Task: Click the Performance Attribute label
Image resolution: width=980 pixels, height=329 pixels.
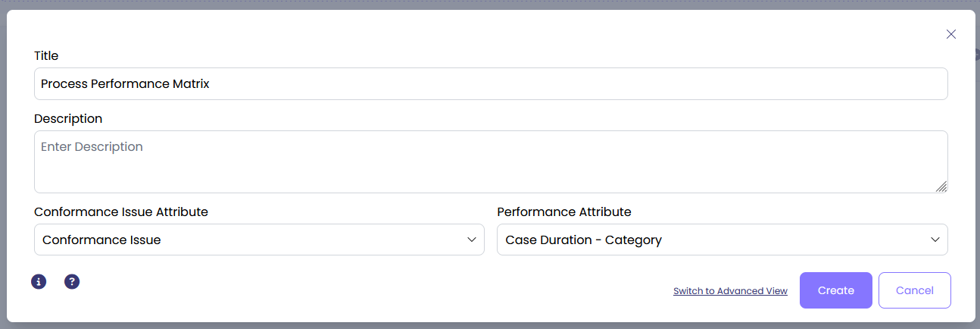Action: 564,211
